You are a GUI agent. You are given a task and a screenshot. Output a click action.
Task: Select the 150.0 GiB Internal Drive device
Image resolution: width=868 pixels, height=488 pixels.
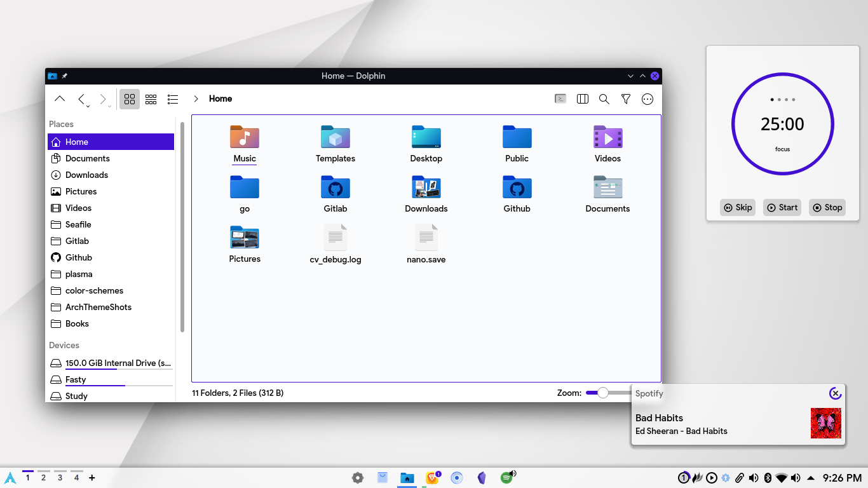point(111,363)
